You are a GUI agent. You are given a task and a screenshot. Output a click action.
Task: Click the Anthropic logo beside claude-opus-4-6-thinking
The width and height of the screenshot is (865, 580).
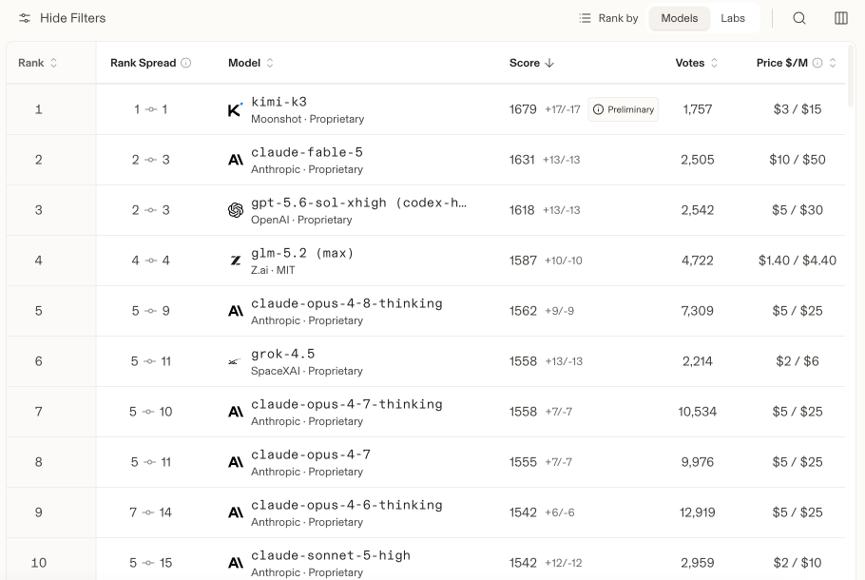click(x=236, y=513)
